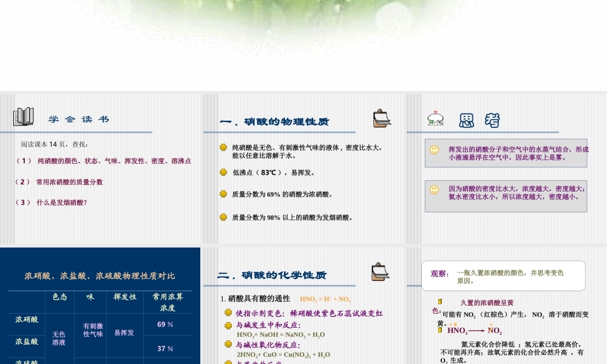This screenshot has height=364, width=607.
Task: Click the table cell 37 %
Action: coord(165,348)
